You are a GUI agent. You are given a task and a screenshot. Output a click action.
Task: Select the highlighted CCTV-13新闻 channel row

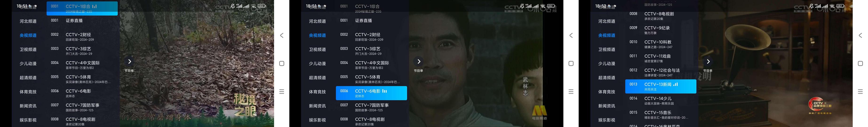(661, 87)
